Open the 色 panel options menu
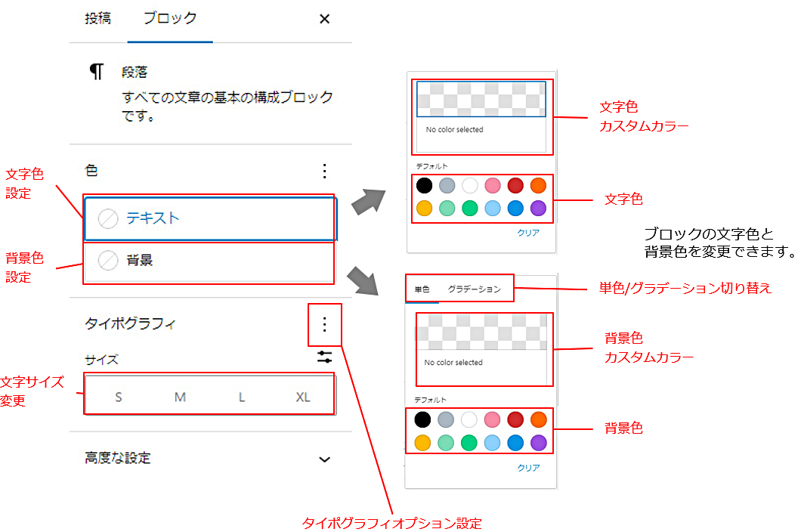 324,172
